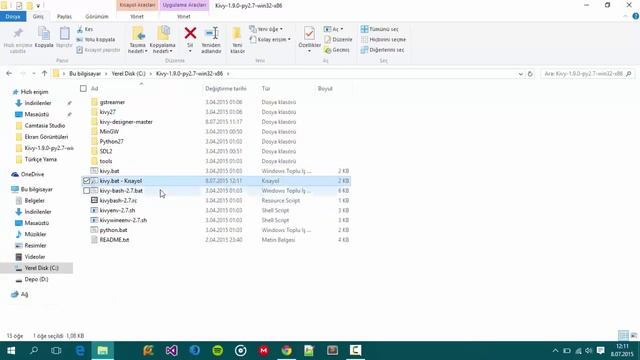Sort by Boyut column header
This screenshot has width=640, height=360.
[x=325, y=89]
